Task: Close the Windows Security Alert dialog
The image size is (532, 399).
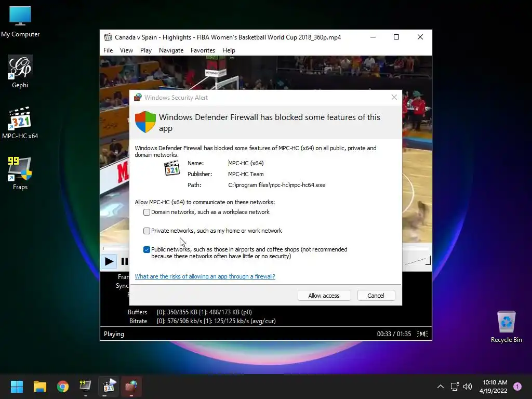Action: (x=394, y=97)
